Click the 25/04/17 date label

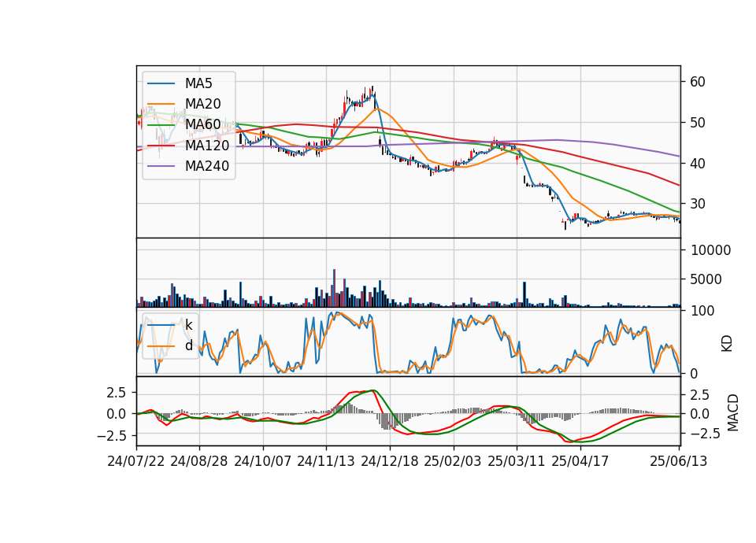coord(580,461)
